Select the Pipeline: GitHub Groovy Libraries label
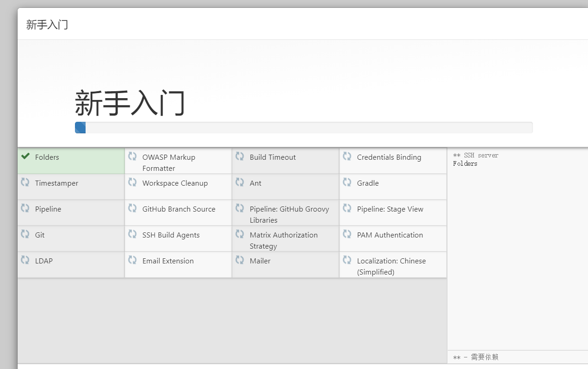The width and height of the screenshot is (588, 369). click(x=290, y=214)
